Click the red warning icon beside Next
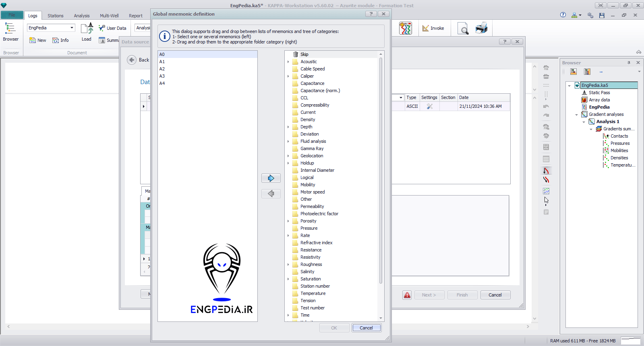 [x=407, y=295]
